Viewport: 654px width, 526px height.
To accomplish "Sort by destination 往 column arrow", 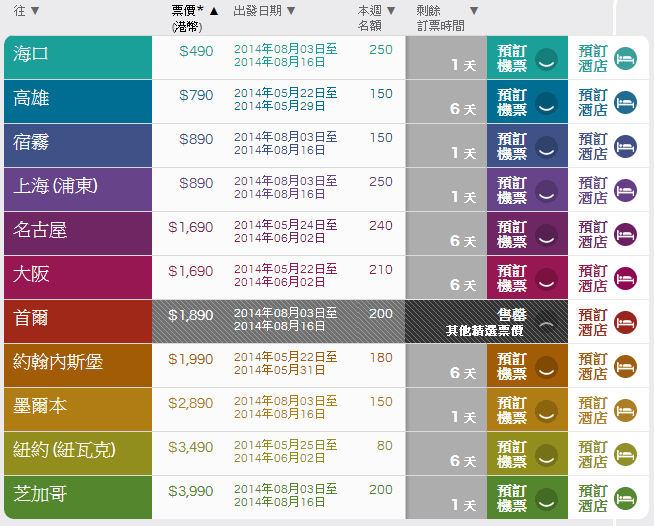I will pos(35,11).
